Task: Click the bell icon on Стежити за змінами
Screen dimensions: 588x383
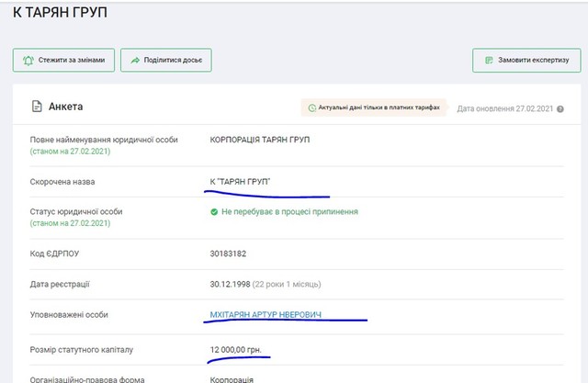Action: 27,61
